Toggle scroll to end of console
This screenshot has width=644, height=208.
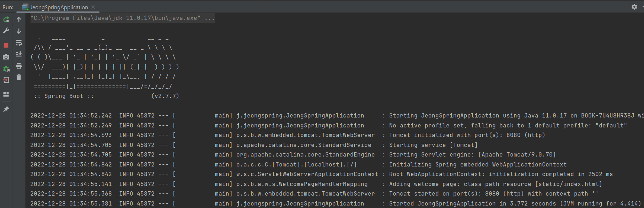[x=19, y=54]
